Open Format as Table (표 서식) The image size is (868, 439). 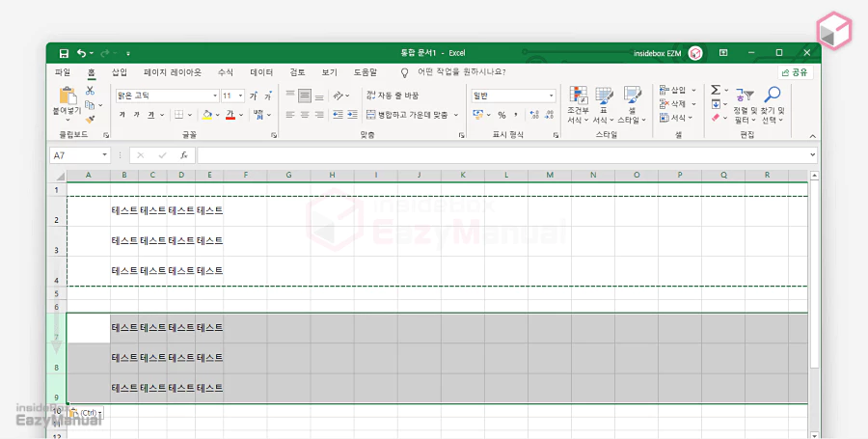(x=604, y=104)
